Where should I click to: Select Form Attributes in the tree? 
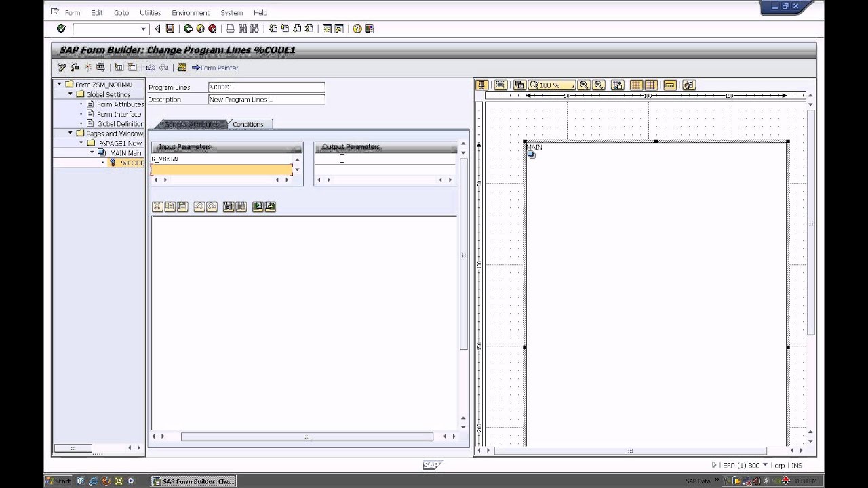click(120, 104)
